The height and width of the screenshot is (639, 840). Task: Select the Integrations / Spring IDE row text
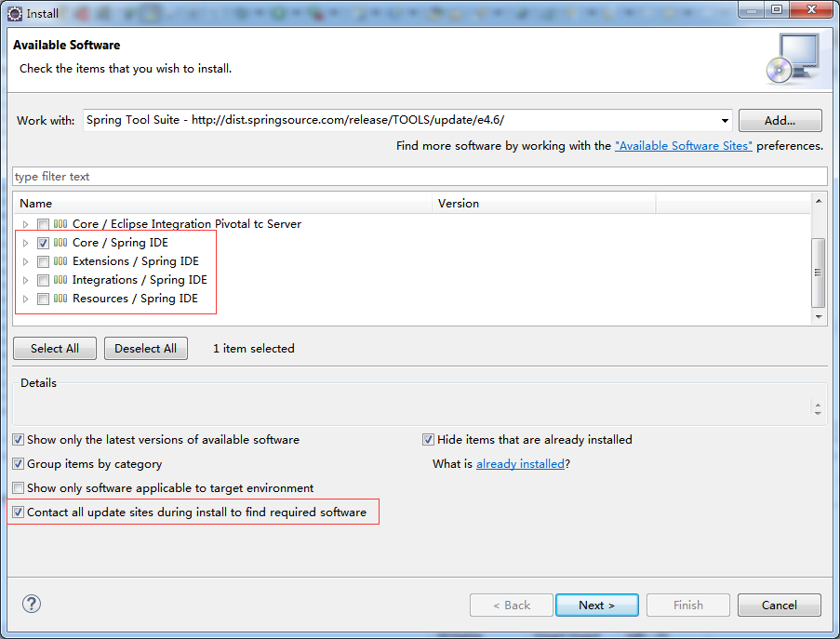140,280
